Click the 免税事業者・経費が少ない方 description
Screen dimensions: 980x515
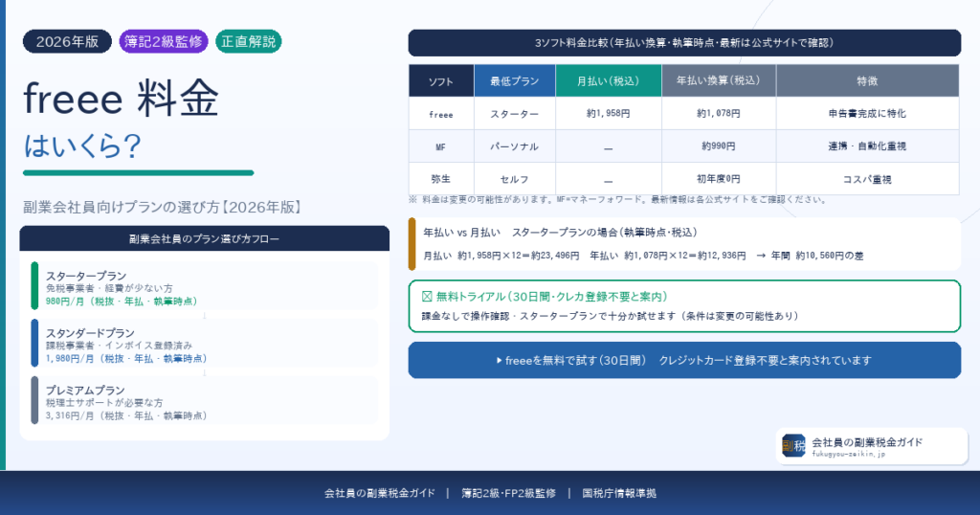point(109,289)
